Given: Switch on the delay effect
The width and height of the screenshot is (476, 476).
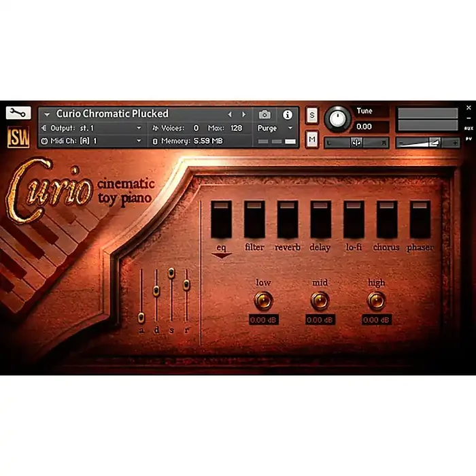Looking at the screenshot, I should (x=320, y=219).
